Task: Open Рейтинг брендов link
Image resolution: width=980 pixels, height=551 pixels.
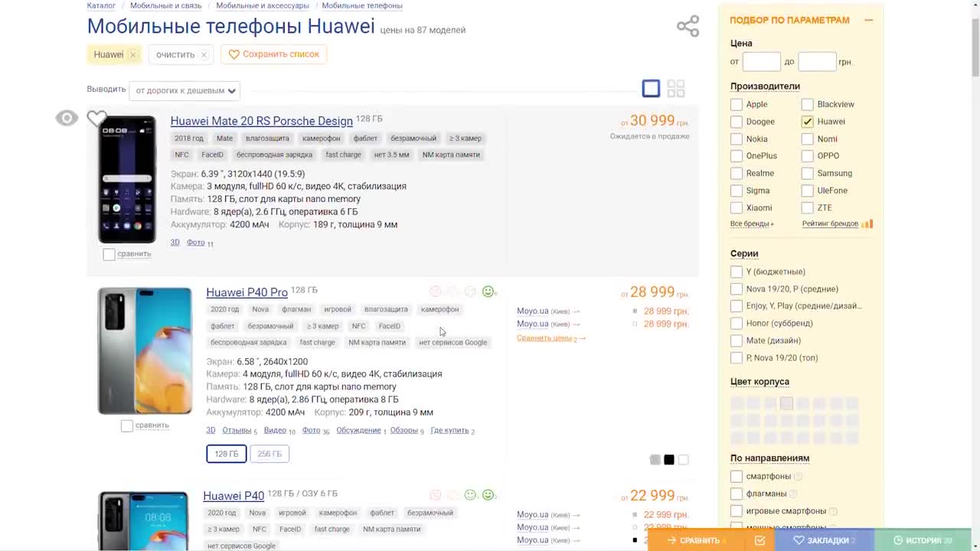Action: pyautogui.click(x=830, y=223)
